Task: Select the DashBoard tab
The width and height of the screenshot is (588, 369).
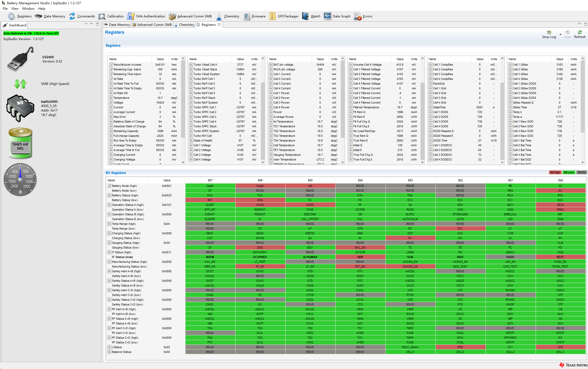Action: tap(15, 25)
